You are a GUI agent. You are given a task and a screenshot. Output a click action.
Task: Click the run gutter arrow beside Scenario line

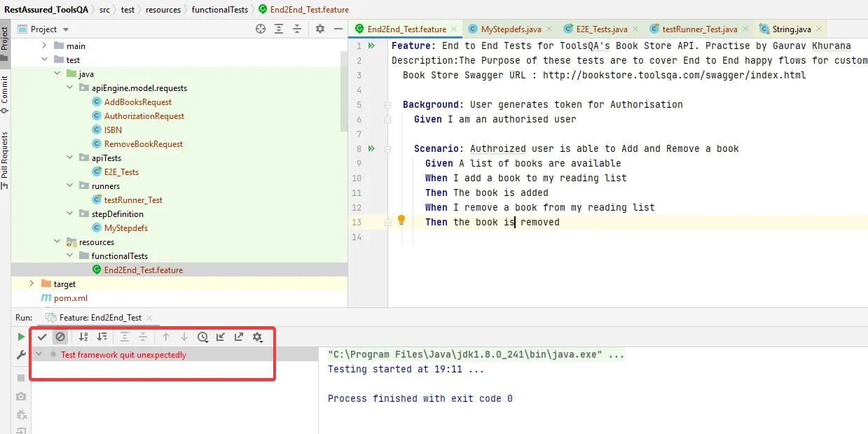click(371, 148)
